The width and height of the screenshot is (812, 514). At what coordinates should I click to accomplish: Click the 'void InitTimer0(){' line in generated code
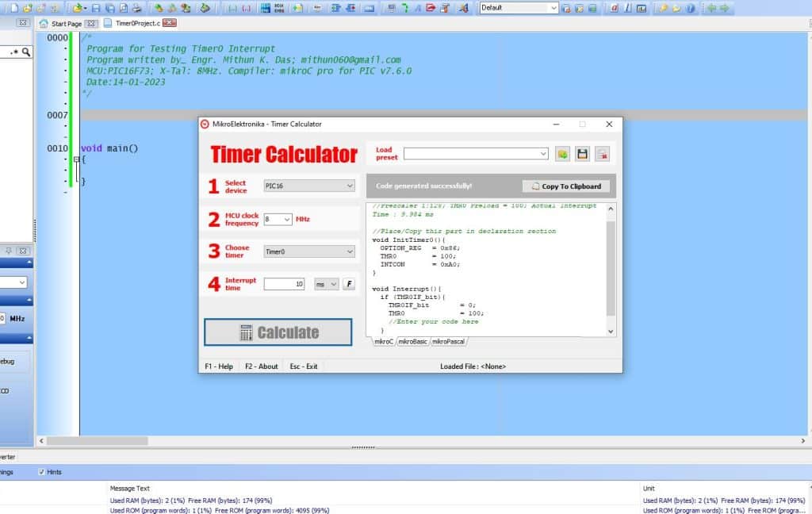(408, 240)
